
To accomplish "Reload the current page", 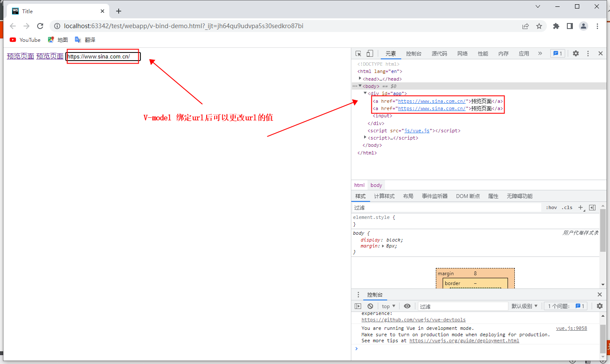I will [x=40, y=26].
